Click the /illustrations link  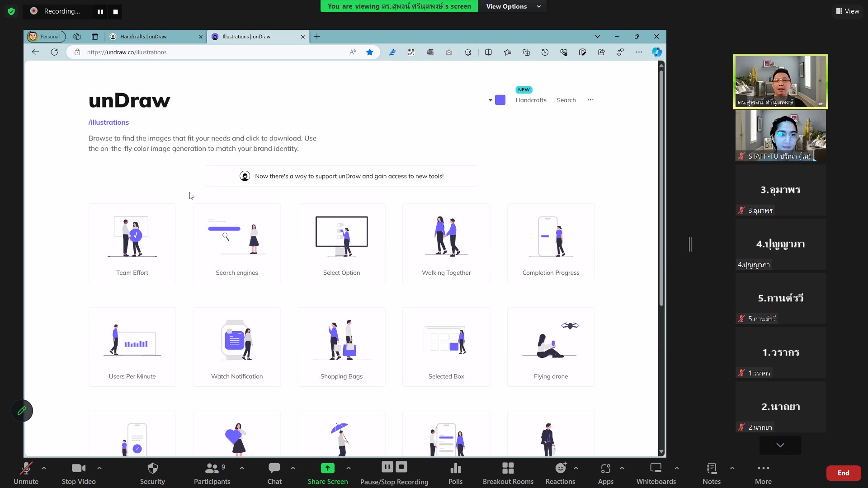coord(108,122)
